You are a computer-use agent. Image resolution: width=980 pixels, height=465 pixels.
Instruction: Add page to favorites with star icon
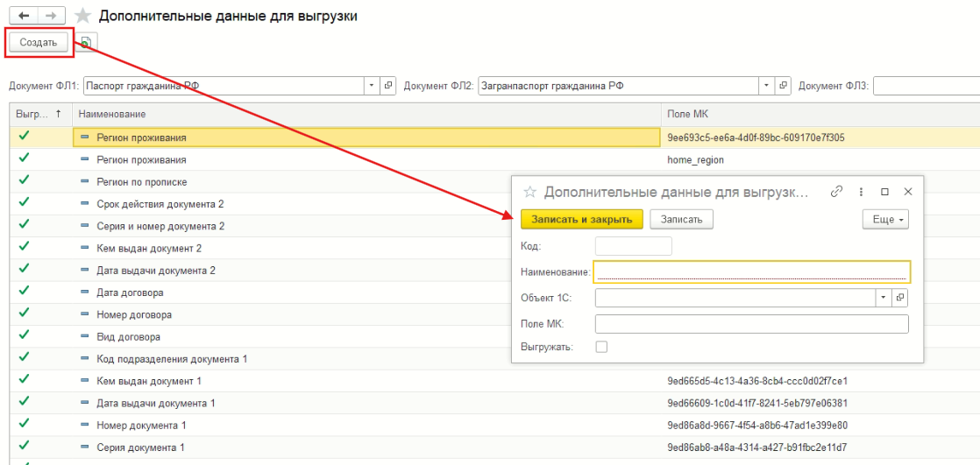pos(83,17)
